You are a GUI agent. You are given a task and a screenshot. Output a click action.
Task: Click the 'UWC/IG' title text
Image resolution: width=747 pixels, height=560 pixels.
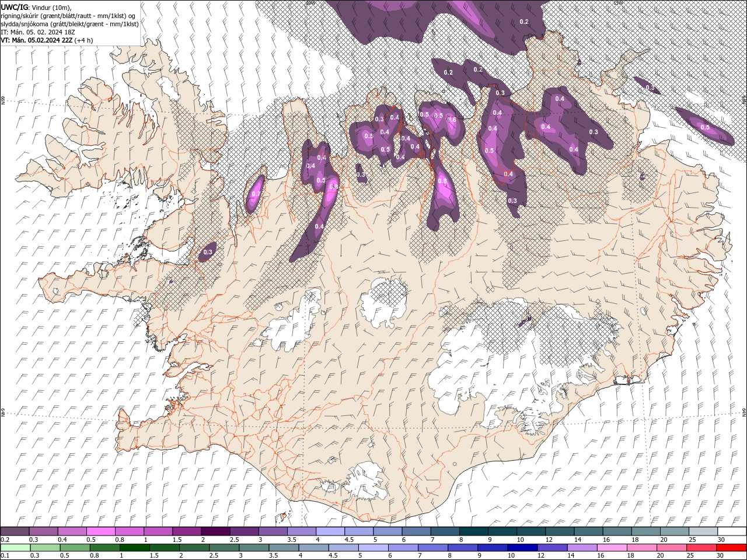click(15, 7)
